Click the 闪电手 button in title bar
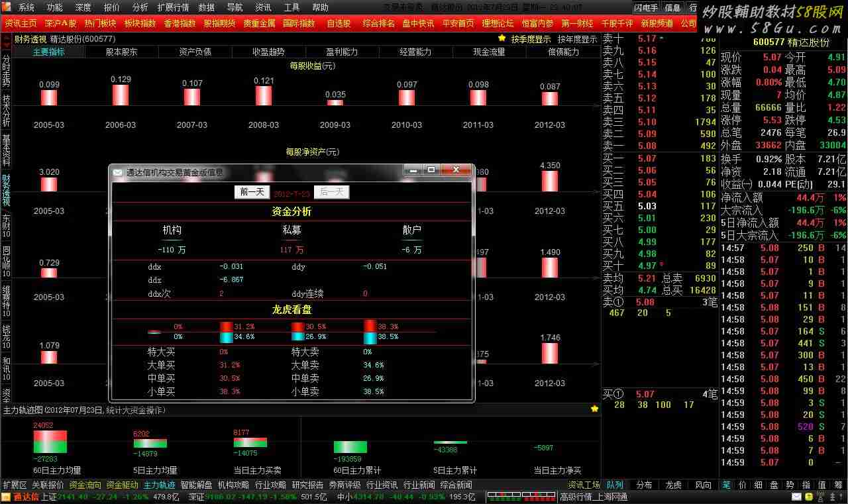The image size is (848, 504). tap(646, 8)
